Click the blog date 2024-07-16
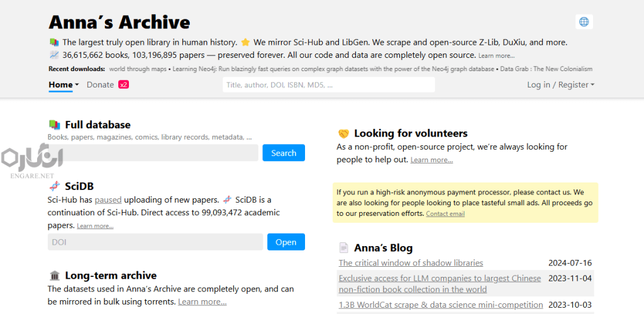This screenshot has height=314, width=644. 570,262
